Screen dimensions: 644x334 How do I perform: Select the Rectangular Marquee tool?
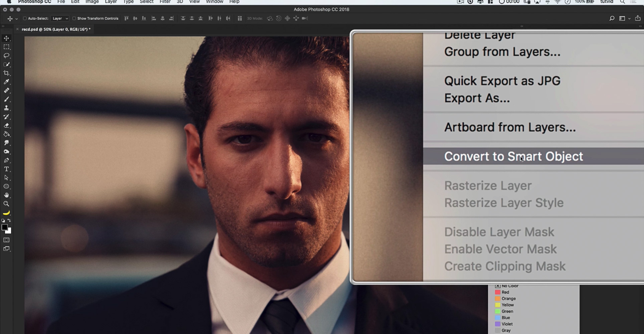click(x=6, y=47)
